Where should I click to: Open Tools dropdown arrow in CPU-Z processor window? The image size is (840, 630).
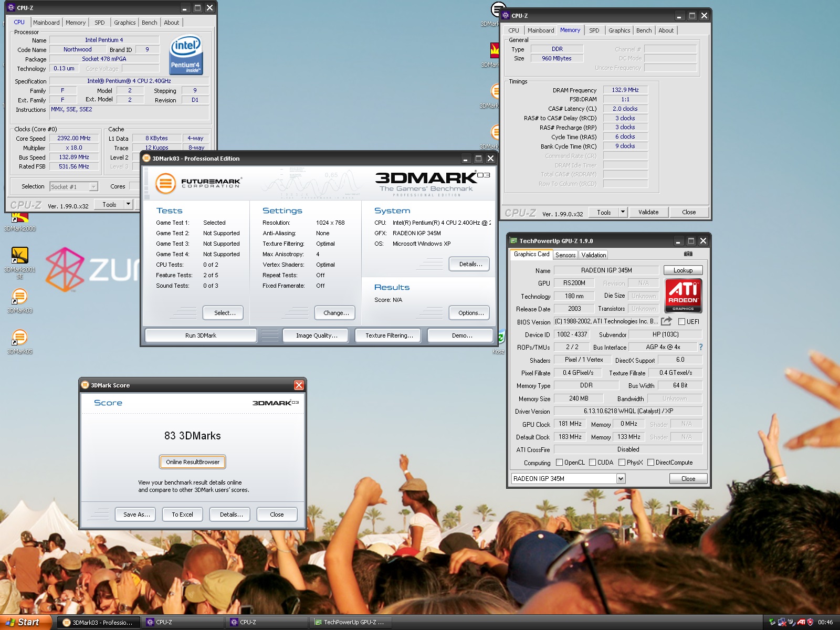(x=129, y=204)
